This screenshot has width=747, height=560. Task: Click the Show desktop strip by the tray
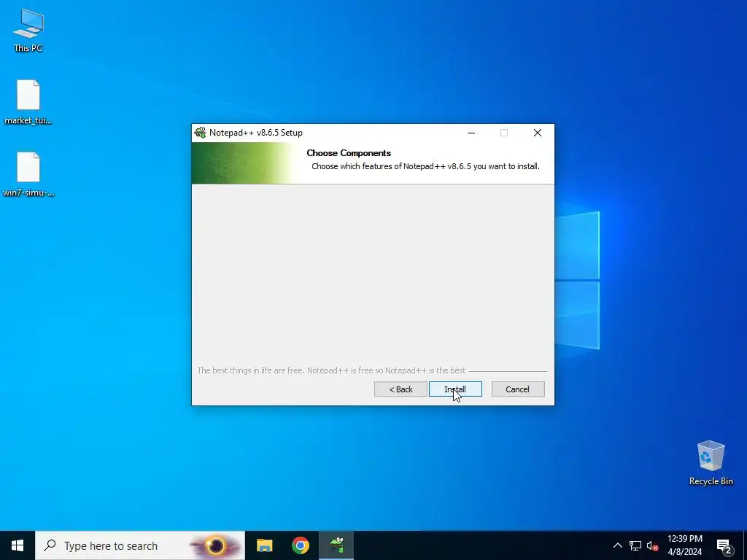click(745, 545)
